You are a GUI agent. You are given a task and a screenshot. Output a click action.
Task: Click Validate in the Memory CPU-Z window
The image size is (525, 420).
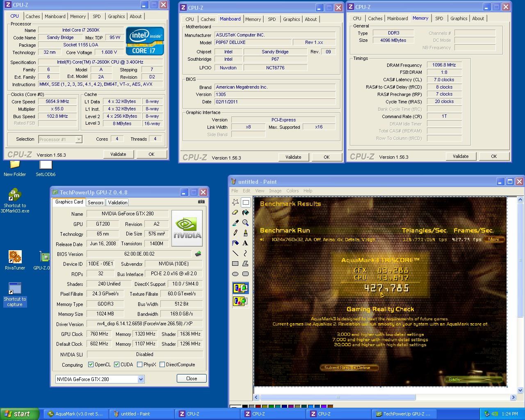point(461,156)
